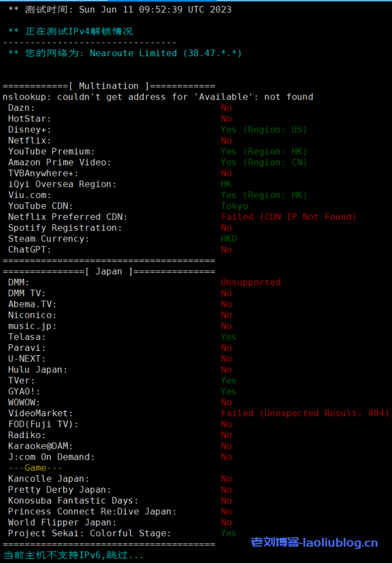Viewport: 392px width, 563px height.
Task: Click the DMM Unsupported status text
Action: click(251, 283)
